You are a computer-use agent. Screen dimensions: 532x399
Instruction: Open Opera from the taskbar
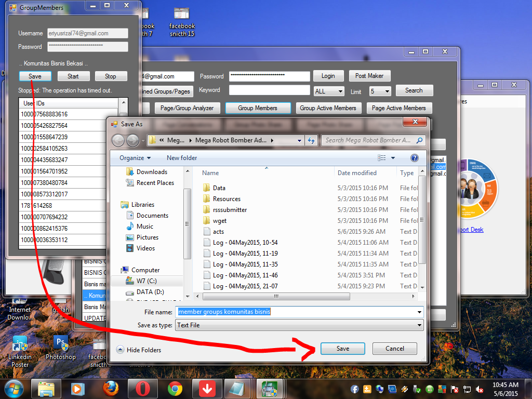coord(142,389)
